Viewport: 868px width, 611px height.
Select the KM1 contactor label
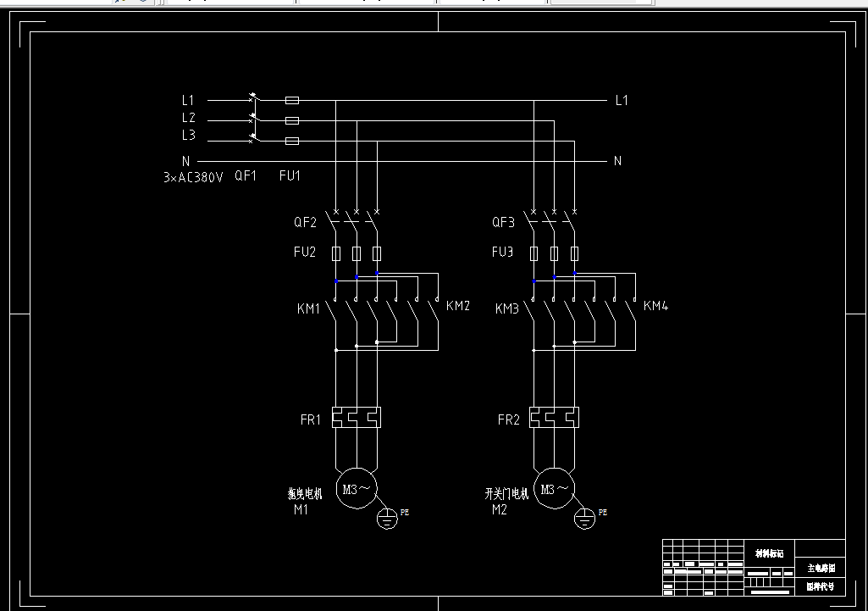coord(308,308)
